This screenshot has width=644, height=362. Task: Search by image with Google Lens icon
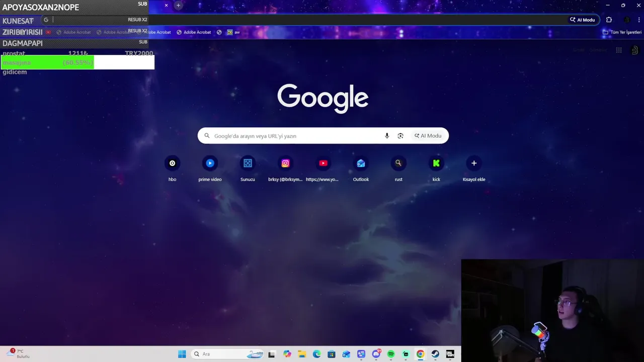tap(400, 136)
